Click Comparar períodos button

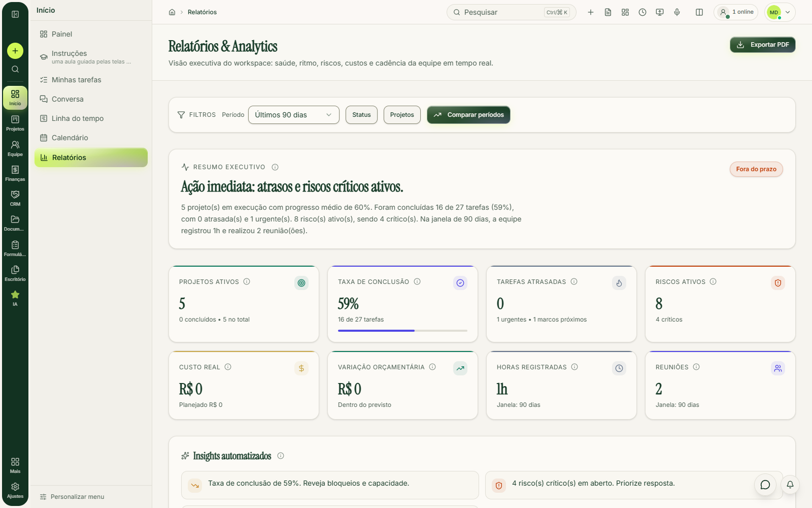[x=468, y=115]
